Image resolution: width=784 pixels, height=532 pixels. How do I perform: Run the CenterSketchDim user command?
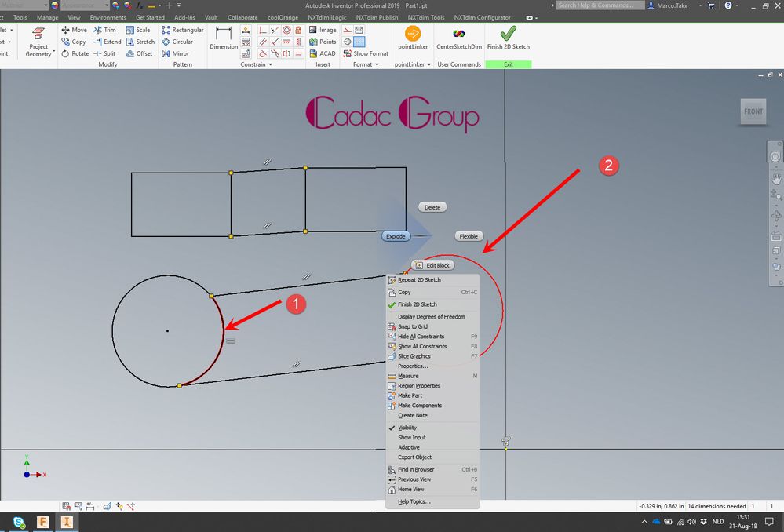click(459, 38)
